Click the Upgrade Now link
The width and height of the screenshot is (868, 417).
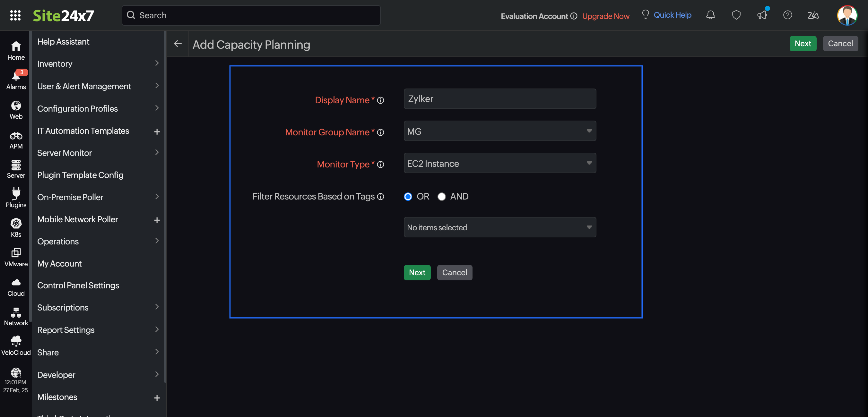(x=605, y=16)
